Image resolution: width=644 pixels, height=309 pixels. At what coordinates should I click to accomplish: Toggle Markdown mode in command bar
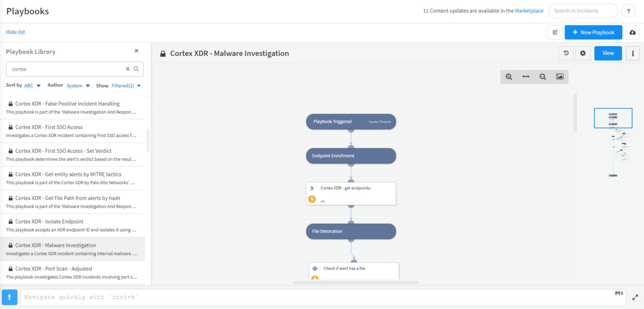coord(619,293)
